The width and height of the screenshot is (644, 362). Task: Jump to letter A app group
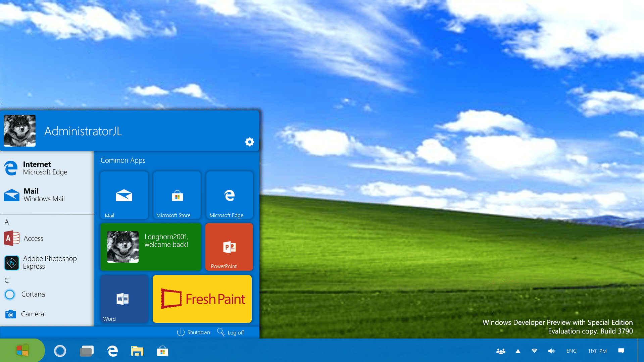(x=7, y=222)
